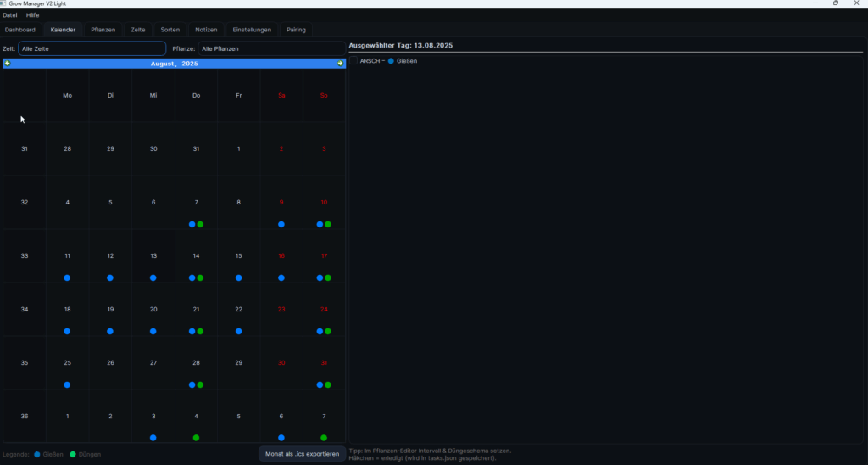The height and width of the screenshot is (465, 868).
Task: Open the Pflanze filter dropdown
Action: click(x=271, y=49)
